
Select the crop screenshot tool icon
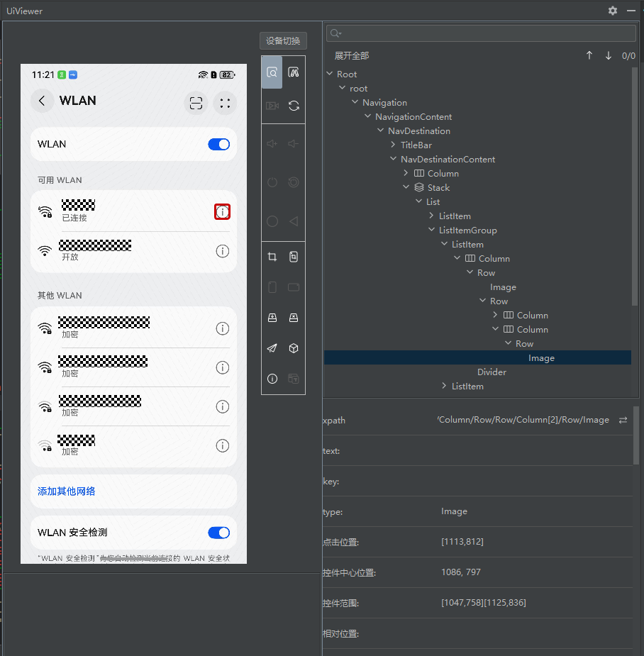(x=272, y=257)
